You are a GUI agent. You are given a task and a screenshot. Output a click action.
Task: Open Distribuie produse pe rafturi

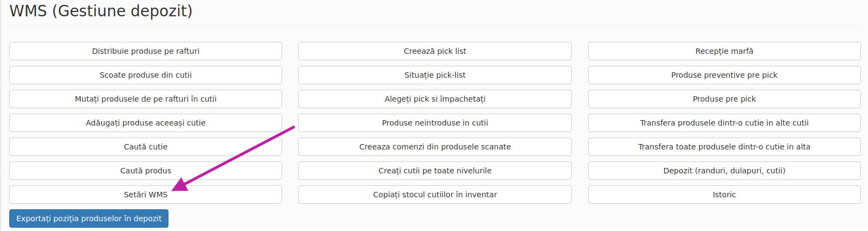pos(146,51)
